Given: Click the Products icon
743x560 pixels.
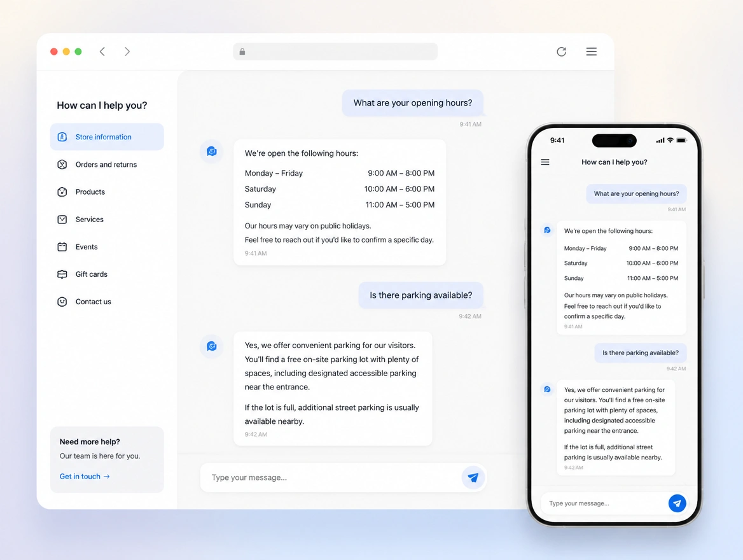Looking at the screenshot, I should click(x=62, y=192).
